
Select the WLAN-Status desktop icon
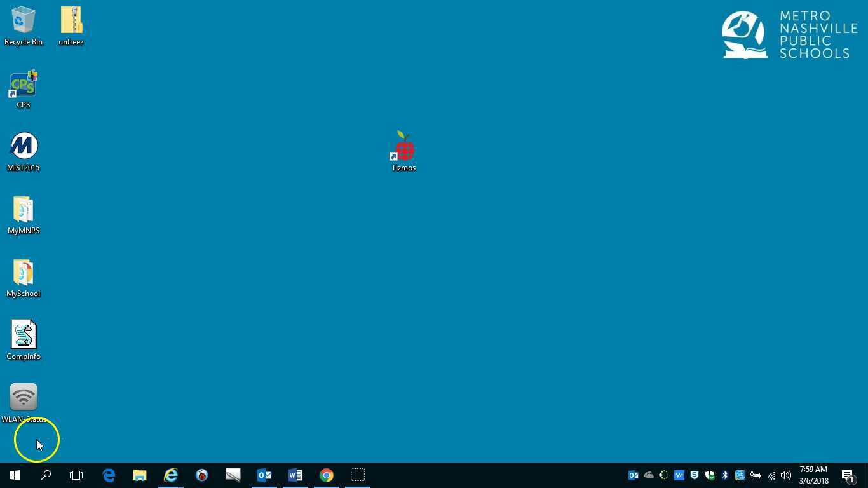tap(24, 403)
